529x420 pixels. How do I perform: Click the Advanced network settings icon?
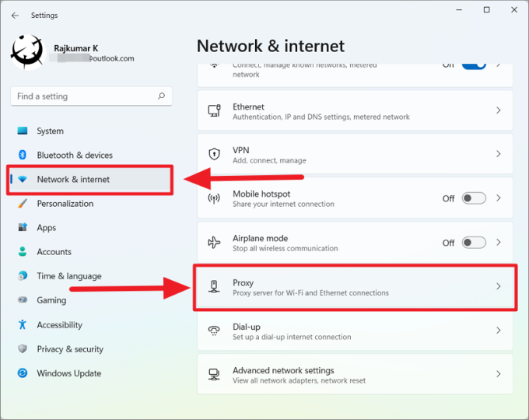pyautogui.click(x=214, y=375)
